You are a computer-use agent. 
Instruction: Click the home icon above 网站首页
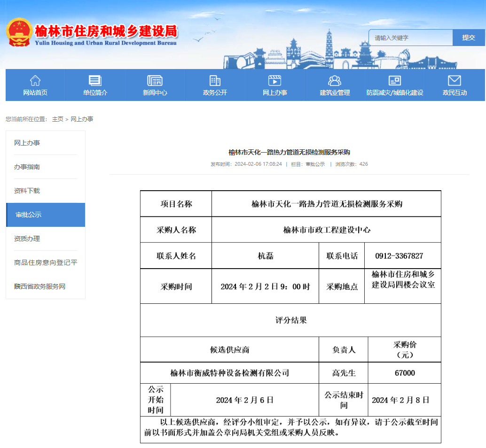[x=35, y=80]
